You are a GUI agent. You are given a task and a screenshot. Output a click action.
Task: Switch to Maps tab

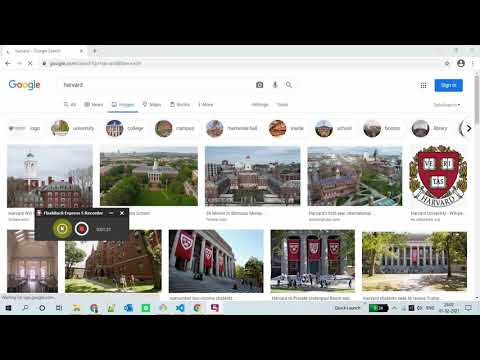[x=152, y=104]
